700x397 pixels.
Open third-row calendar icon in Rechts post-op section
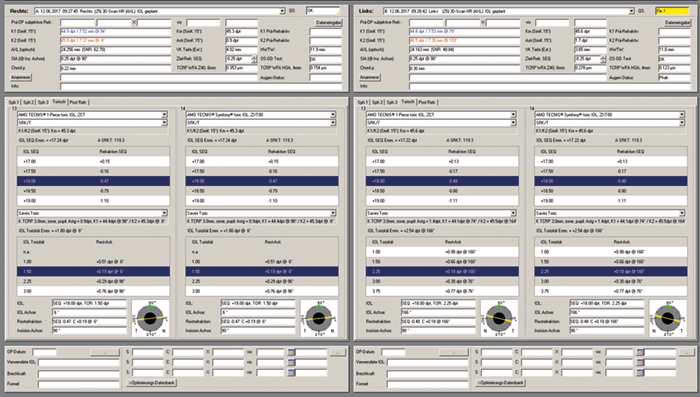292,372
